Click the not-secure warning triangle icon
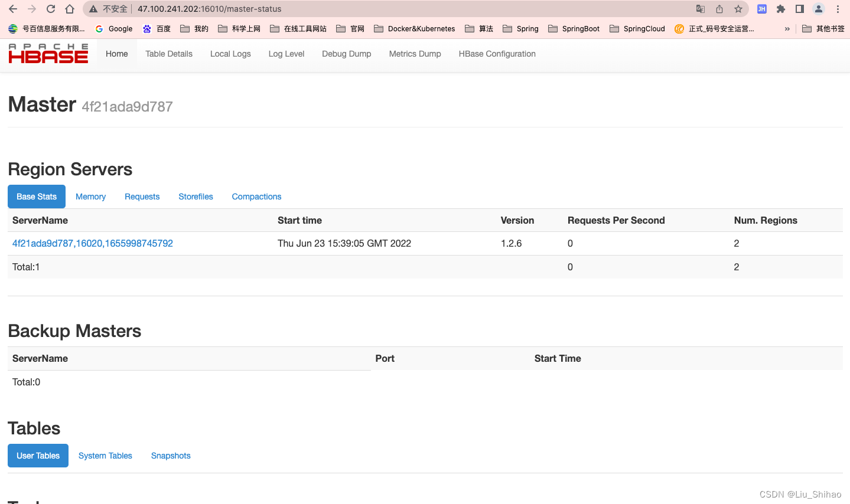The height and width of the screenshot is (504, 850). click(x=93, y=9)
